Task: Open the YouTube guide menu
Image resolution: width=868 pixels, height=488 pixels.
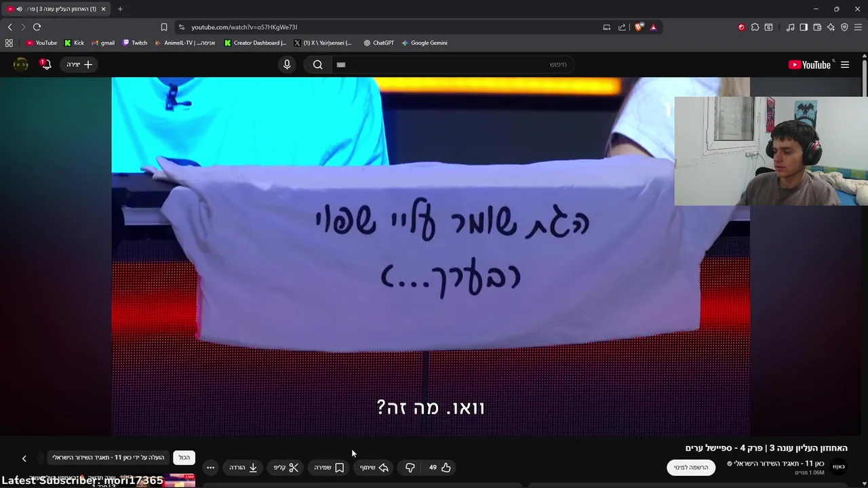Action: point(845,64)
